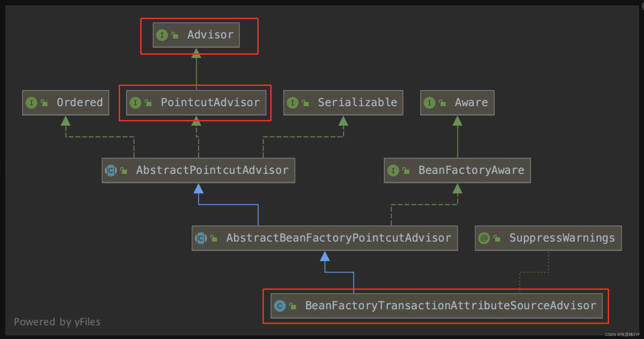The height and width of the screenshot is (339, 644).
Task: Click the lock icon beside Aware
Action: [442, 103]
